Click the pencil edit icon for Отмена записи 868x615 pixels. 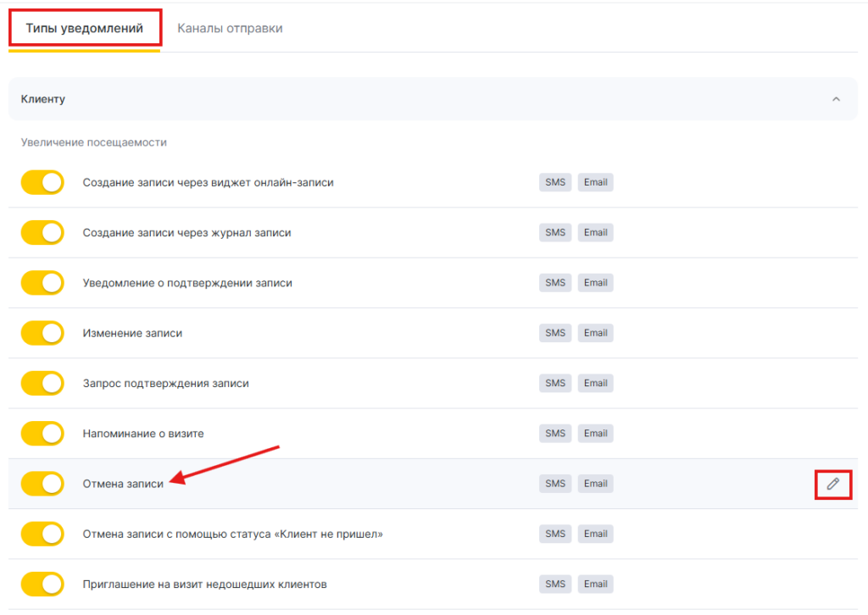click(832, 484)
